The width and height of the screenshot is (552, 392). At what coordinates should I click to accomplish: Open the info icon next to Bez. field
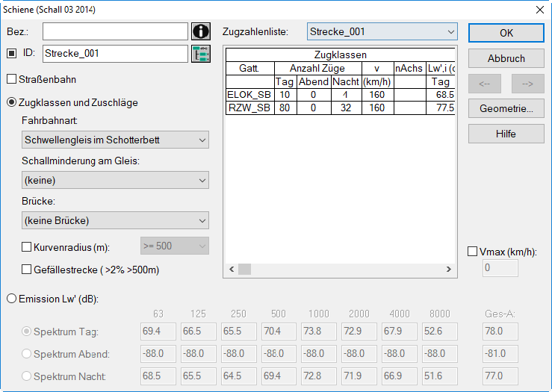201,31
